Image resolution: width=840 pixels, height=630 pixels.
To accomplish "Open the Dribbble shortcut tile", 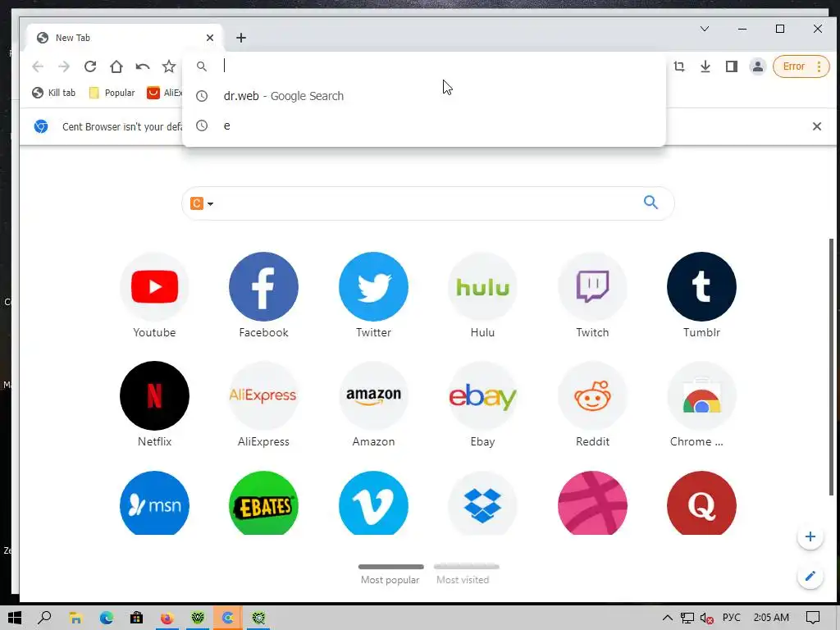I will click(592, 503).
